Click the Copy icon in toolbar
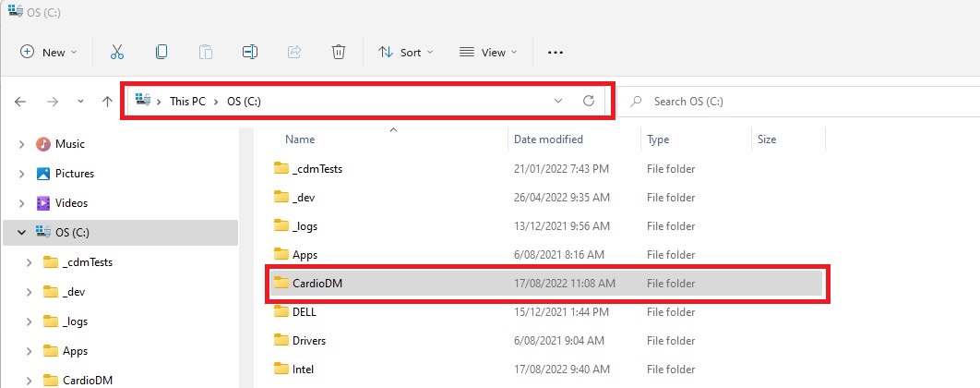 (161, 53)
